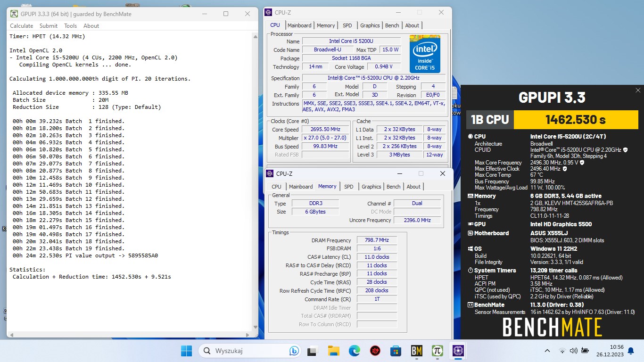Click the shield icon after Max Effective Clock
The image size is (644, 362).
[565, 169]
